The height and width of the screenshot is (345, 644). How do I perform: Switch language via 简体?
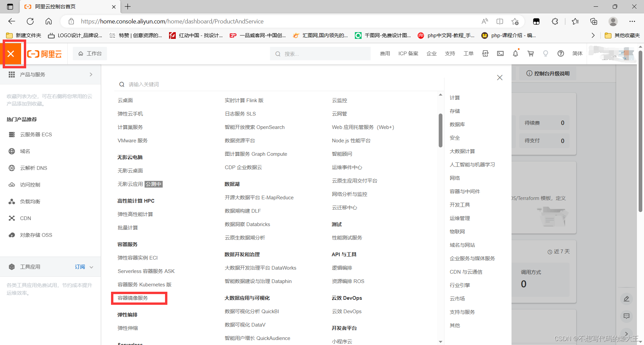(578, 54)
